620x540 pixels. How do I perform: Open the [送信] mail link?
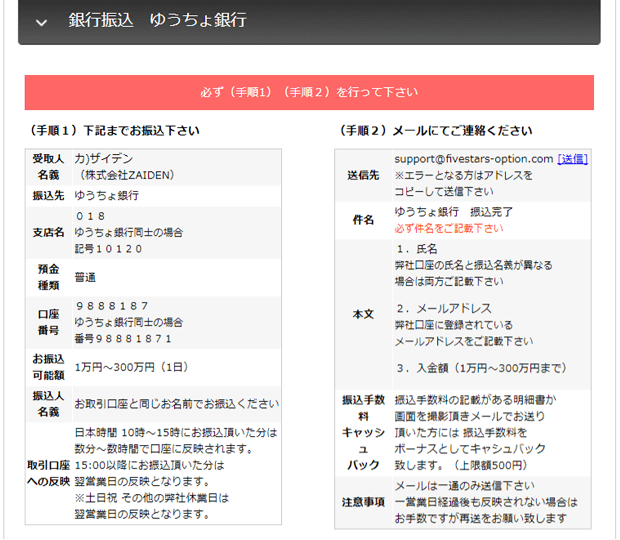pyautogui.click(x=573, y=159)
